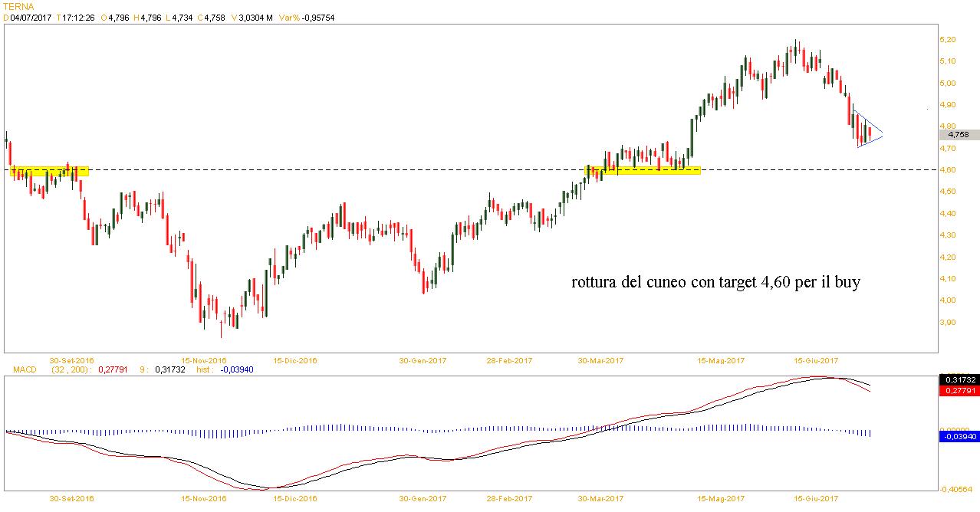This screenshot has height=512, width=980.
Task: Click the blue -0,03940 histogram value tag
Action: coord(957,436)
